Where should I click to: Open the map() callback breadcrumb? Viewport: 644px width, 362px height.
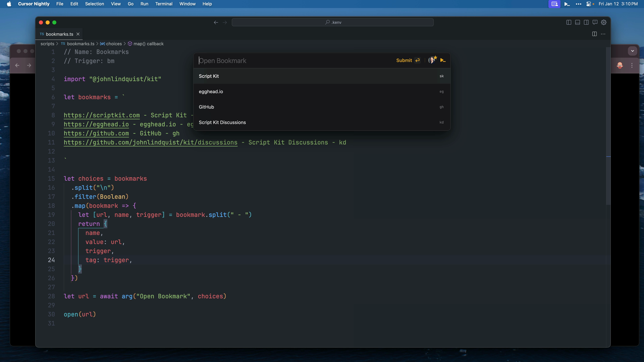point(146,44)
